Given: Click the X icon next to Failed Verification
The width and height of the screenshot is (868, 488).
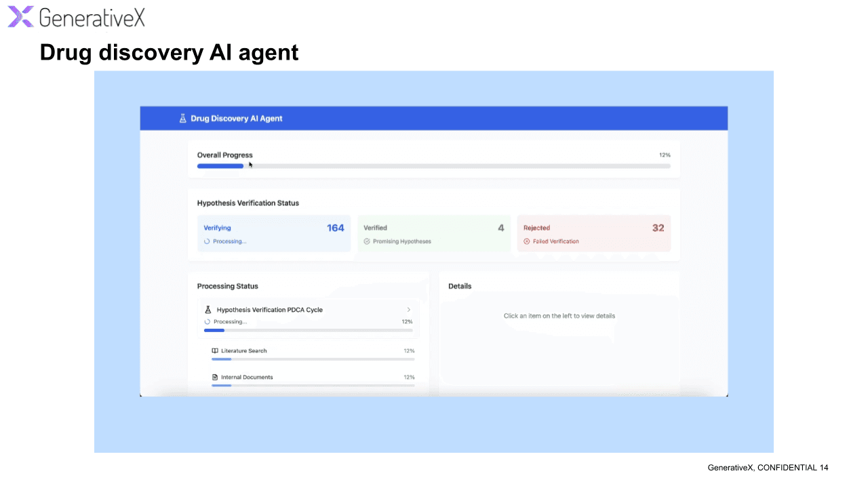Looking at the screenshot, I should click(527, 241).
